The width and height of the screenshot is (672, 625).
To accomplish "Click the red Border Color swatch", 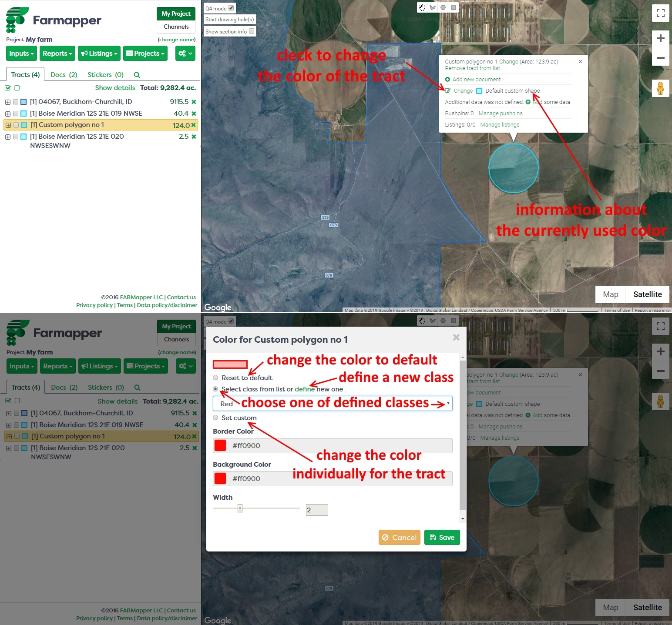I will [x=220, y=445].
